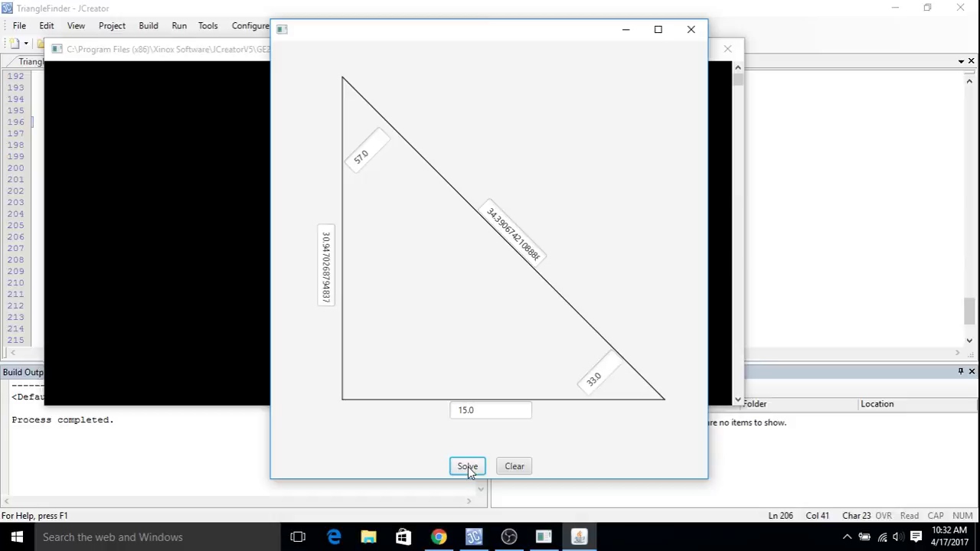980x551 pixels.
Task: Click the Process completed. output line
Action: (63, 419)
